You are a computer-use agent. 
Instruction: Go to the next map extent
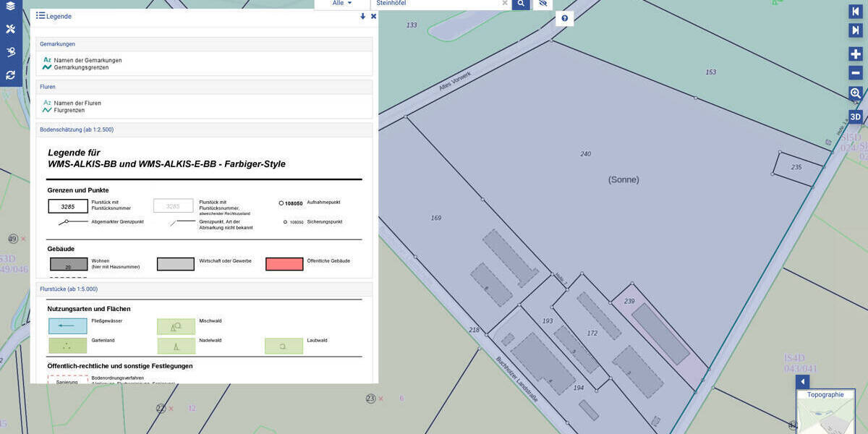[856, 30]
